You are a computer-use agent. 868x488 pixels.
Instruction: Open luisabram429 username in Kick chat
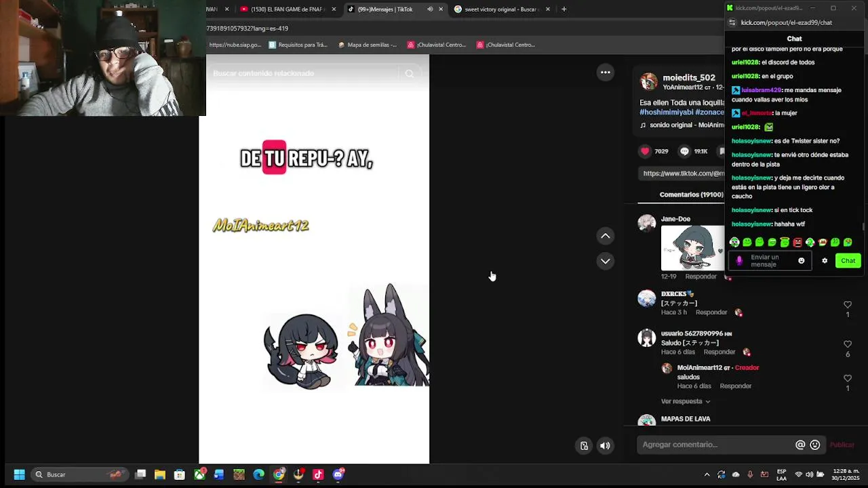762,90
